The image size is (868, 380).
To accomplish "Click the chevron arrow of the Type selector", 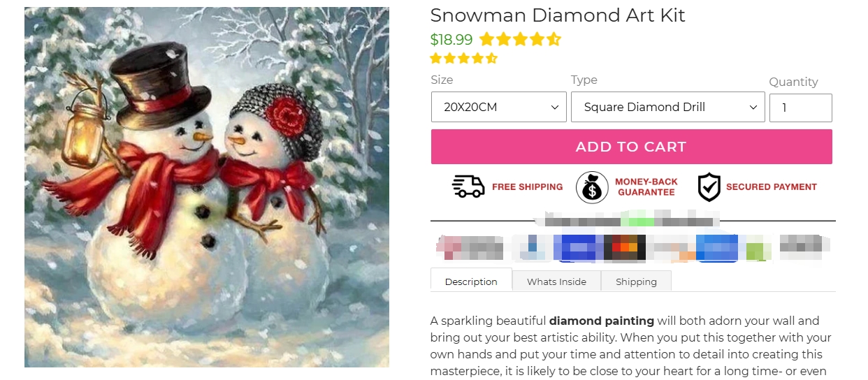I will click(x=753, y=108).
